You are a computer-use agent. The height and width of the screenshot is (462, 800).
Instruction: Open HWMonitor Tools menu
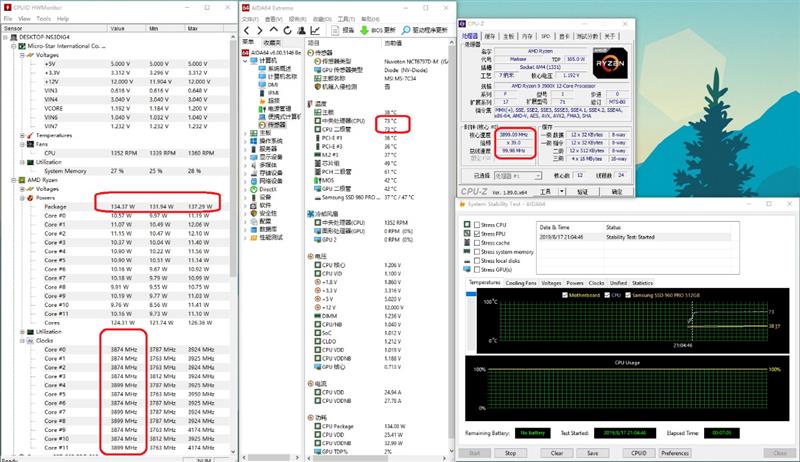click(43, 18)
